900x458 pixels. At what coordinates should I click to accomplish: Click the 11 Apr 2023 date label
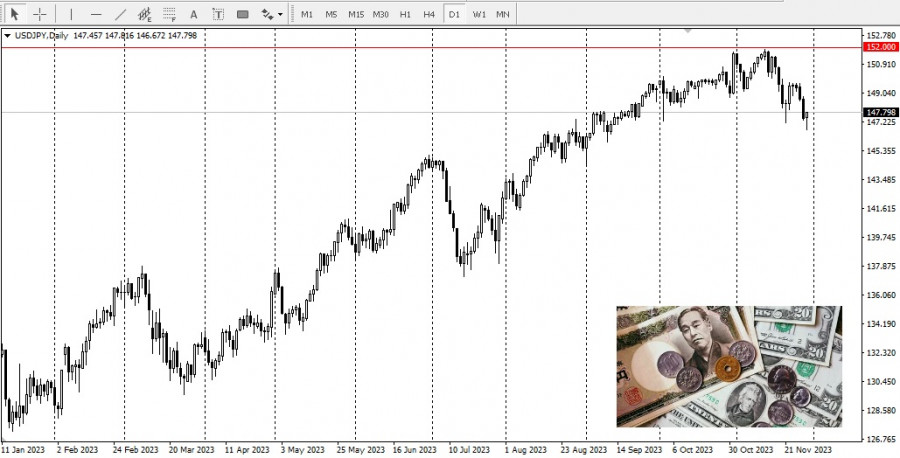pyautogui.click(x=247, y=449)
